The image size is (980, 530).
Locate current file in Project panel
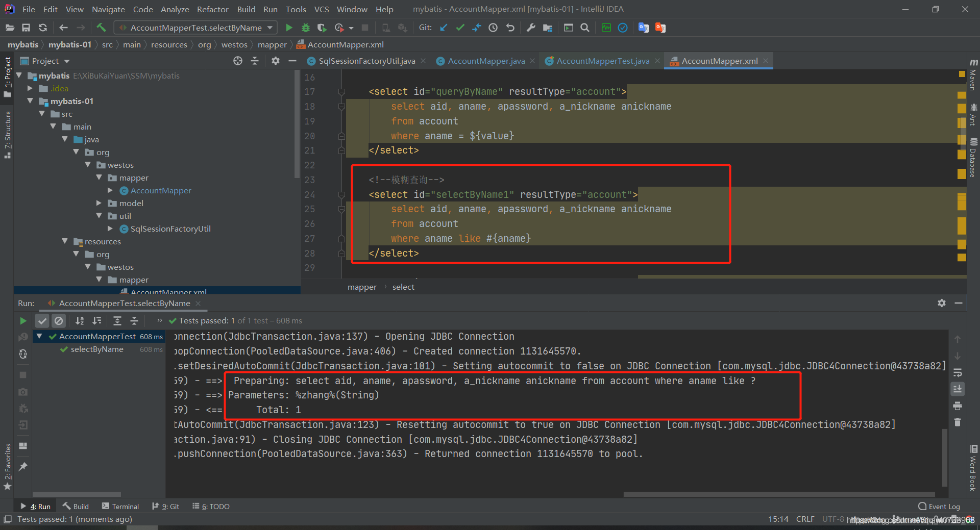238,61
